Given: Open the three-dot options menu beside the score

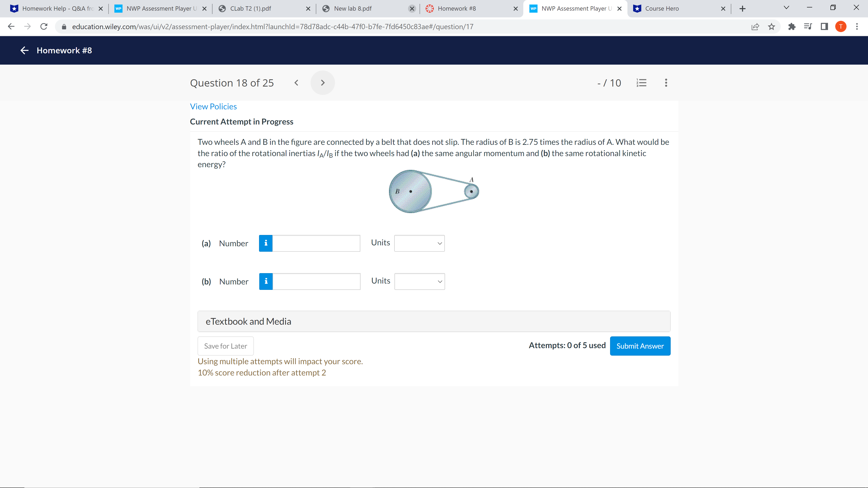Looking at the screenshot, I should click(x=666, y=82).
